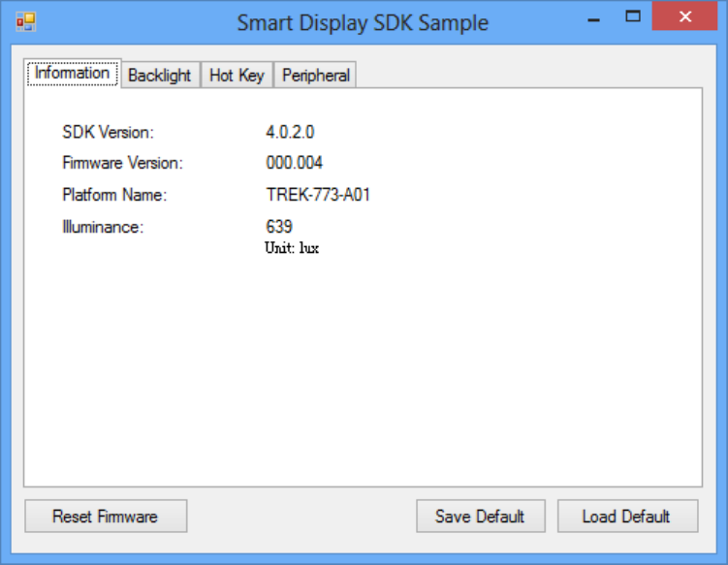Click the platform name TREK-773-A01
The height and width of the screenshot is (565, 728).
tap(318, 195)
